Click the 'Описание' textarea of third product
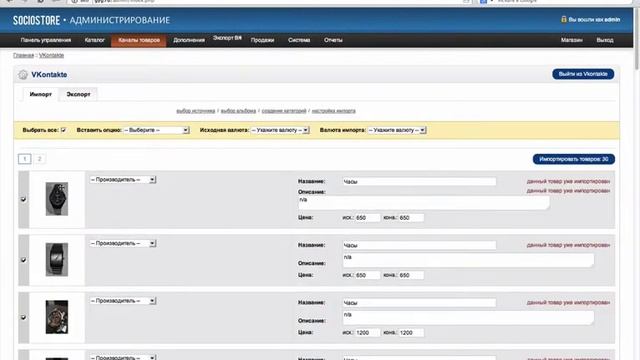The width and height of the screenshot is (640, 360). click(468, 318)
